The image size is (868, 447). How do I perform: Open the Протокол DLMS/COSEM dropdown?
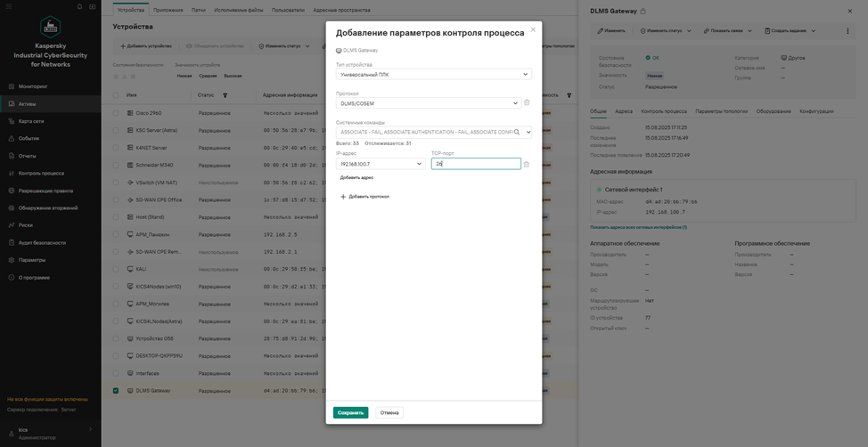pyautogui.click(x=429, y=103)
